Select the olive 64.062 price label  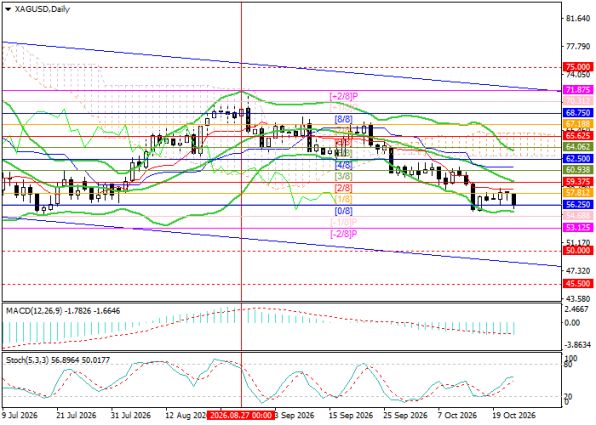[578, 147]
